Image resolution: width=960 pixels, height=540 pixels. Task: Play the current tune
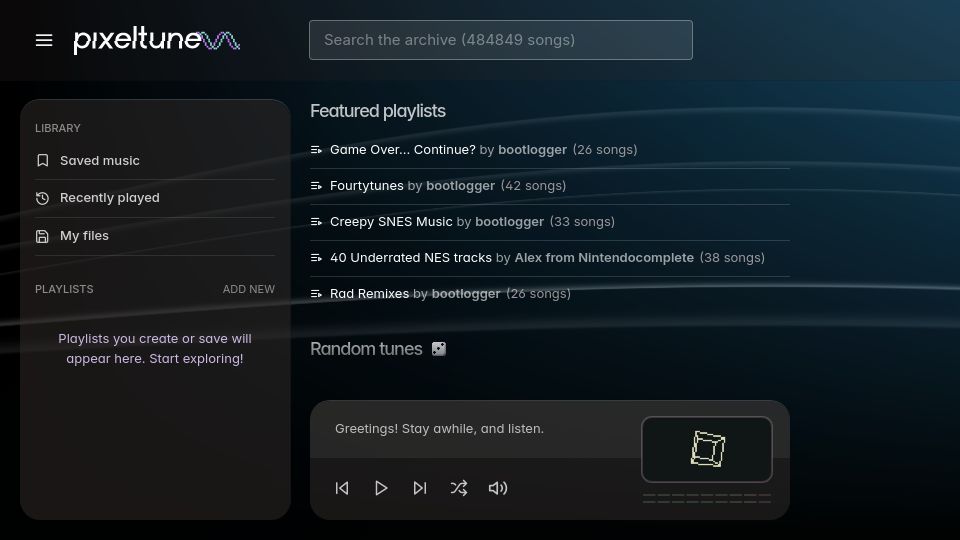(x=381, y=488)
